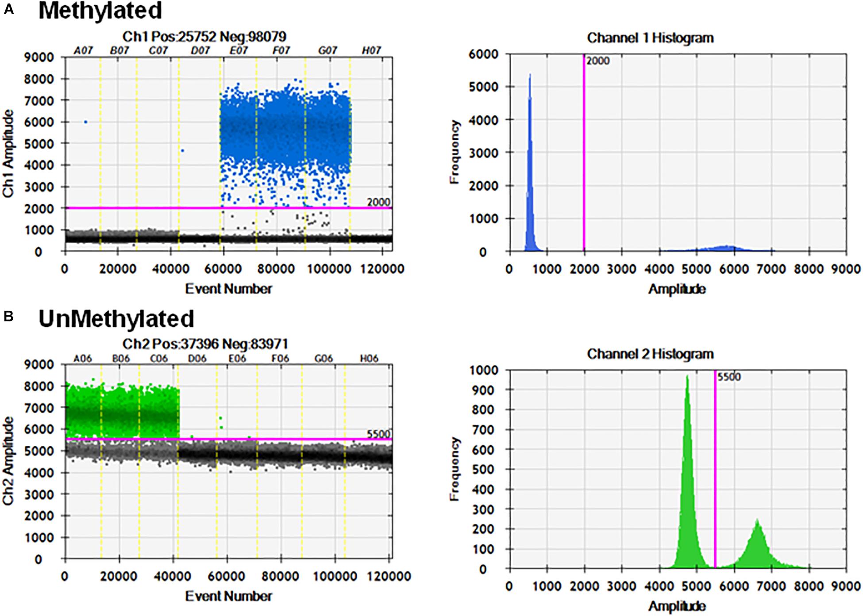
Task: Click well label C06
Action: click(x=158, y=359)
